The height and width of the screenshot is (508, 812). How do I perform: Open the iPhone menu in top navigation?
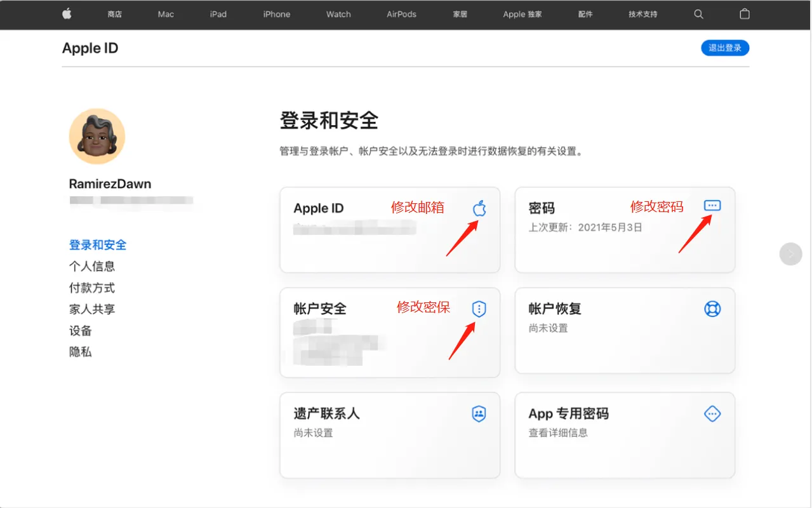click(277, 14)
